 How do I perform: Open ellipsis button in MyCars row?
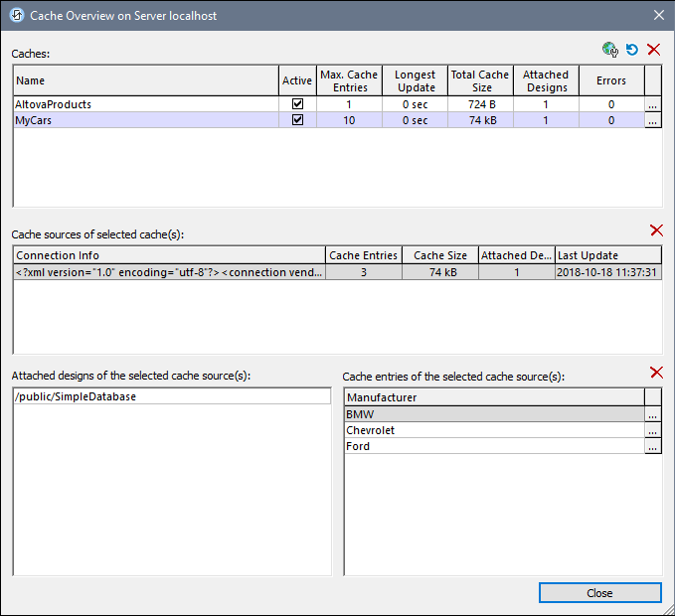click(x=653, y=120)
